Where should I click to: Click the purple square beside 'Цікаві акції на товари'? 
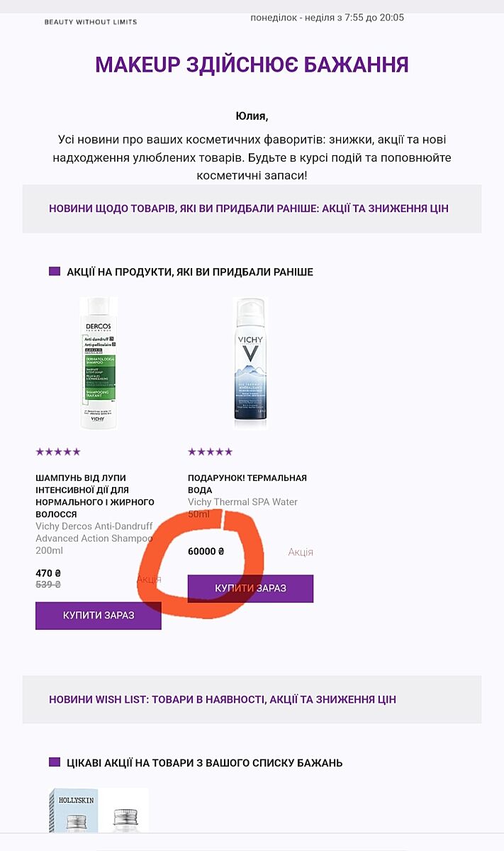point(55,762)
